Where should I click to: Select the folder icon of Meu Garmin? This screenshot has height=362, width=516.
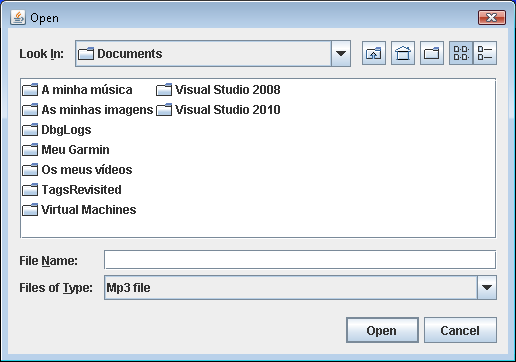[30, 150]
